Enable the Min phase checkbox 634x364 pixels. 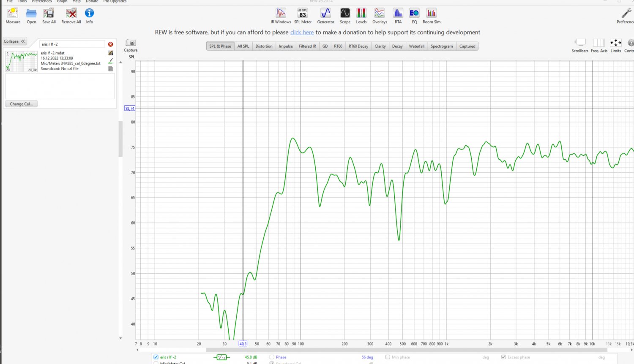tap(388, 357)
